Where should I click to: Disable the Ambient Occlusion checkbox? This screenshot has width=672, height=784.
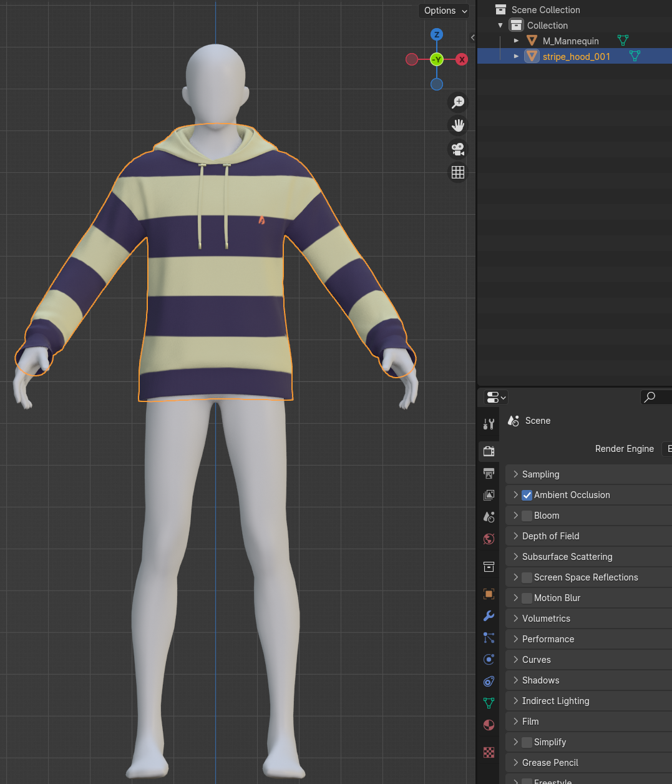[527, 495]
